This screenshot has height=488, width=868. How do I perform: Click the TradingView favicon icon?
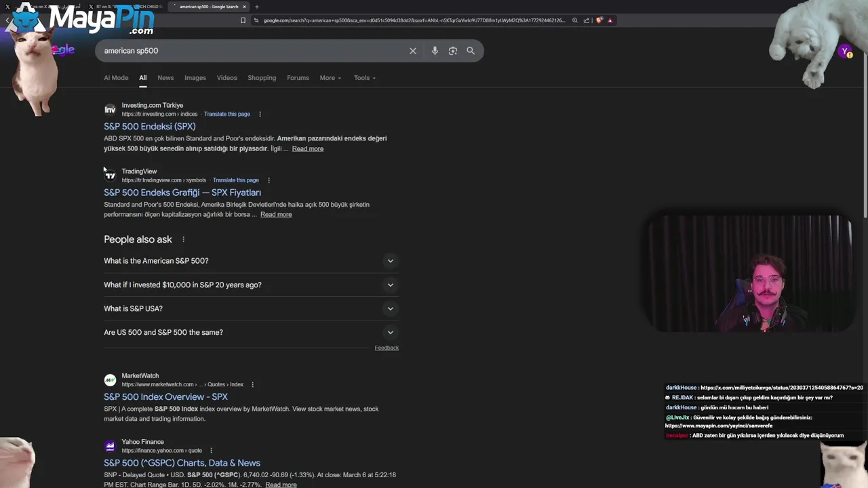coord(110,176)
